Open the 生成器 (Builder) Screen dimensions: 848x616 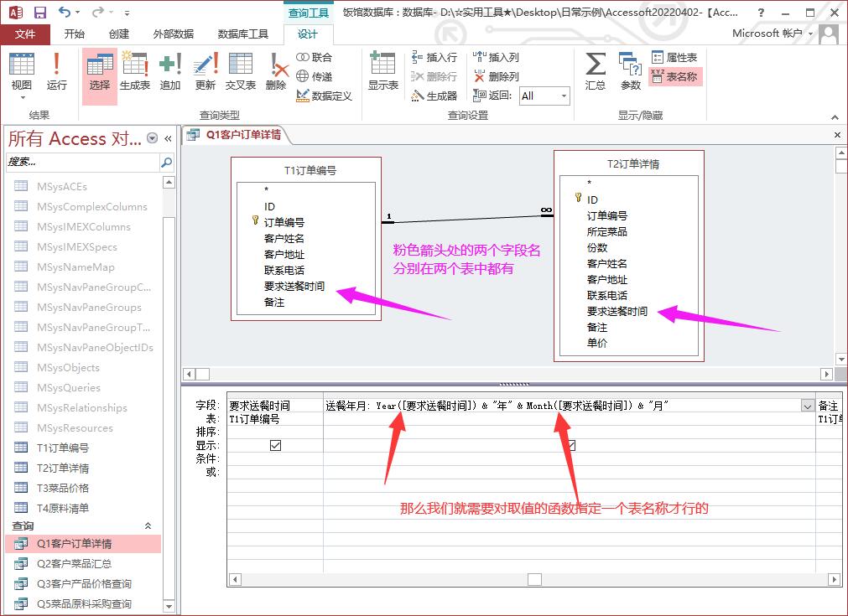(434, 96)
